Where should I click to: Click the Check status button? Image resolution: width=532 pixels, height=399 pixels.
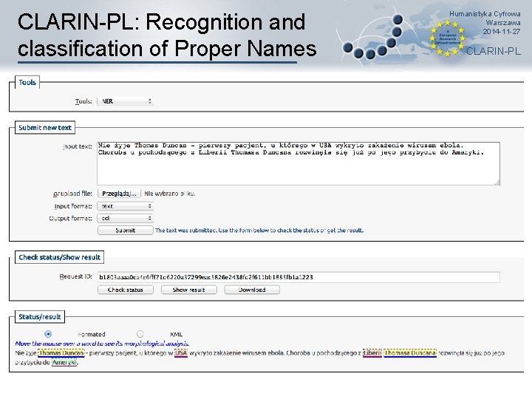pyautogui.click(x=125, y=290)
